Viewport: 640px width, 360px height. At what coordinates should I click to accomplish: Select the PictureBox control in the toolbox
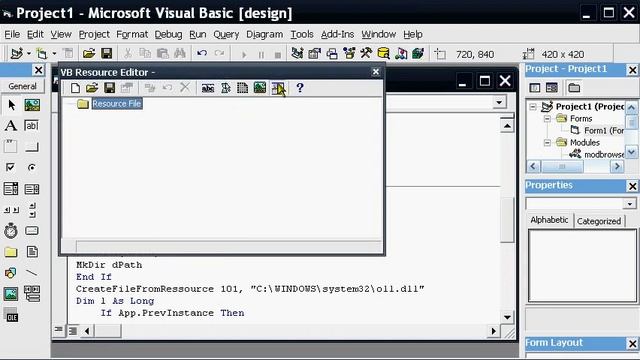point(32,105)
